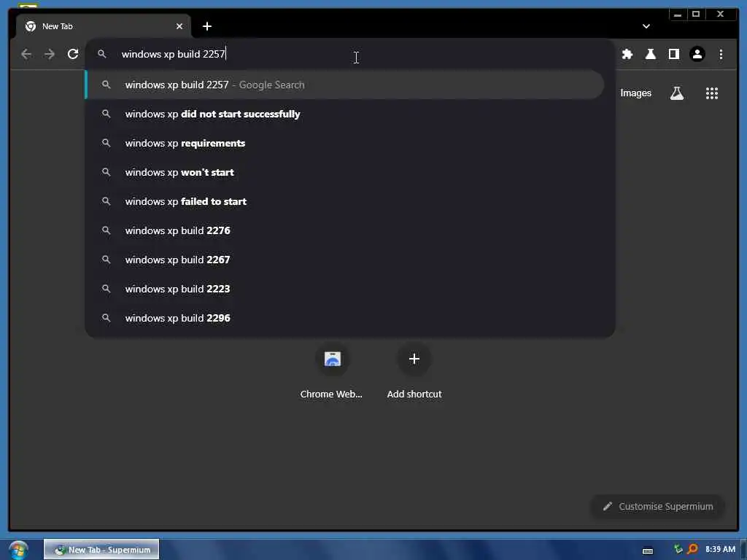The width and height of the screenshot is (747, 560).
Task: Pick suggestion 'windows xp build 2276'
Action: click(x=345, y=230)
